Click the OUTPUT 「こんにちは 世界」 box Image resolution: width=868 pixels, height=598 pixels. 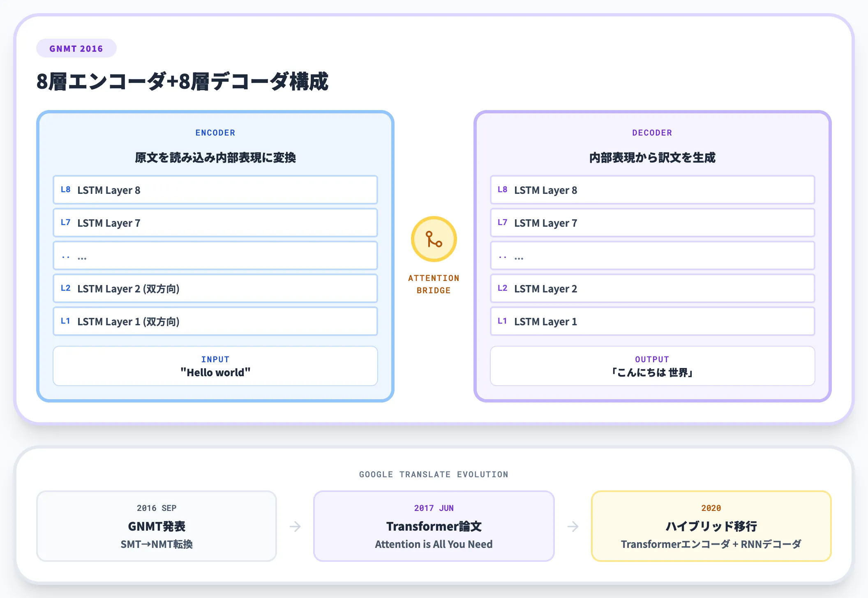tap(652, 366)
